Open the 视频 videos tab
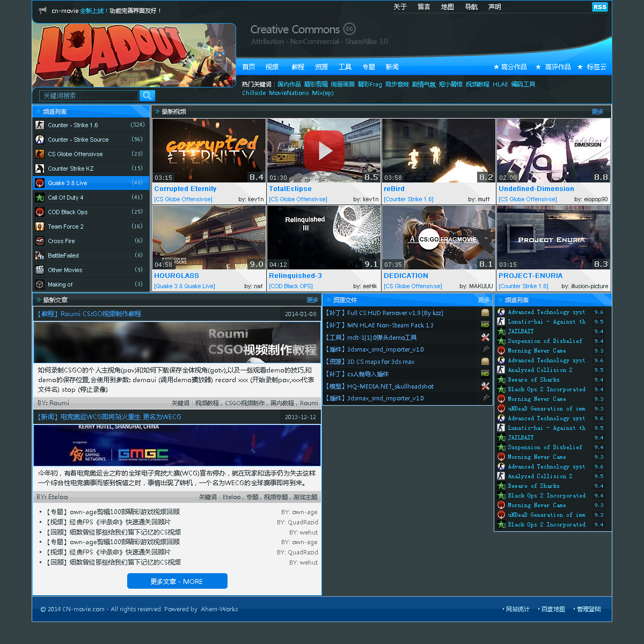The width and height of the screenshot is (644, 644). [272, 67]
